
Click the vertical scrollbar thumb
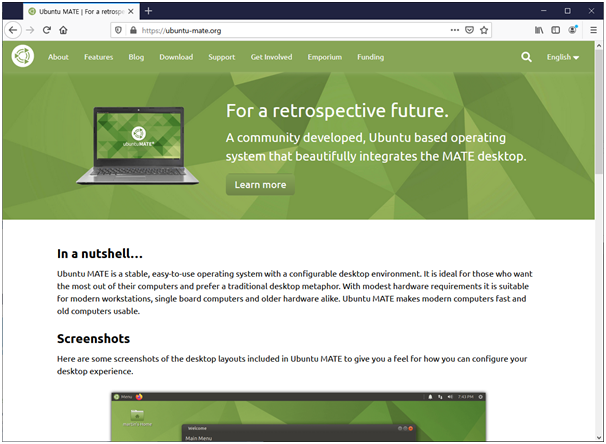(x=599, y=112)
